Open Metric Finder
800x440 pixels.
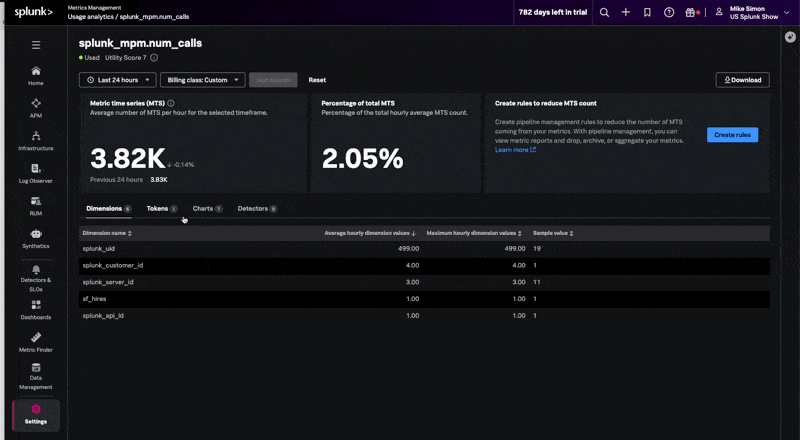click(x=36, y=343)
